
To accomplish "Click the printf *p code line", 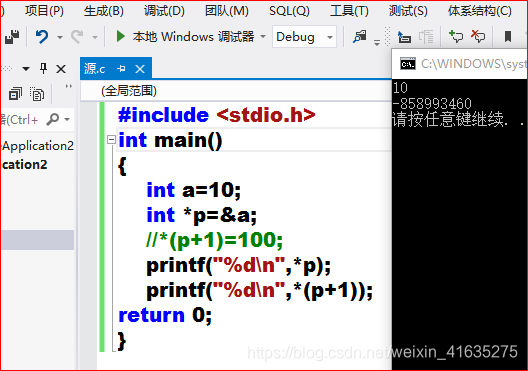I will [239, 266].
